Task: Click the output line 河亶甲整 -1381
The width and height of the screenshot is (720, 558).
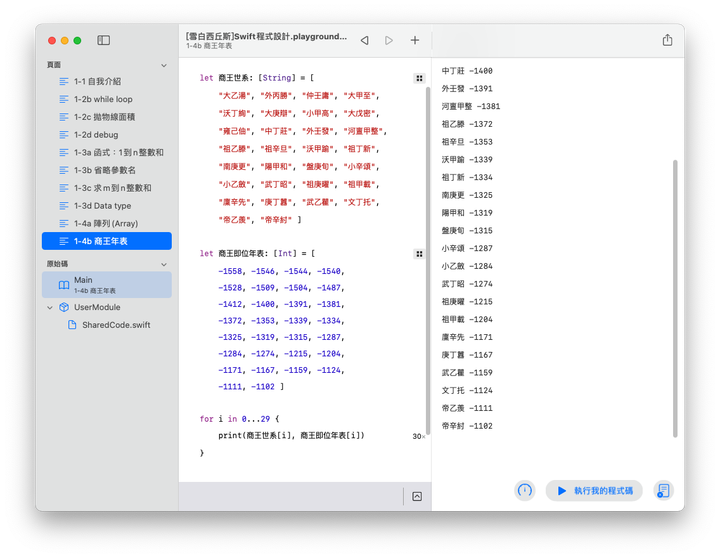Action: [471, 106]
